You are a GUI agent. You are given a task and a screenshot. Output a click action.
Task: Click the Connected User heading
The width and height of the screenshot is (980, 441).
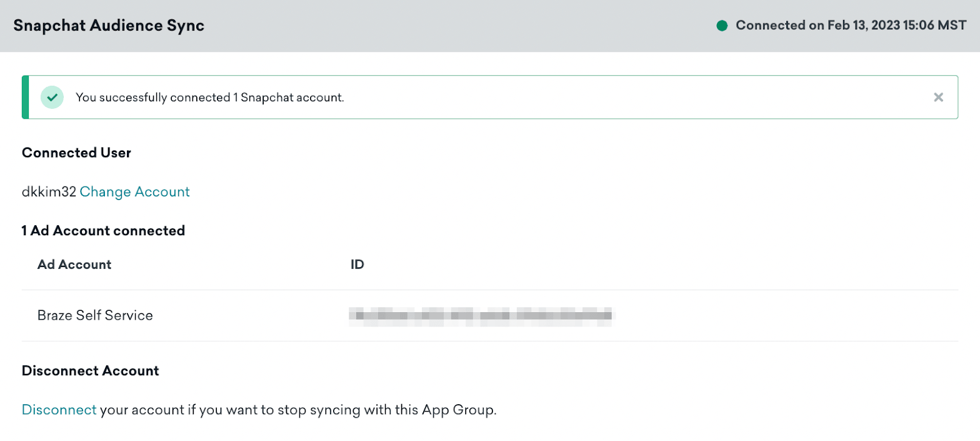[76, 153]
